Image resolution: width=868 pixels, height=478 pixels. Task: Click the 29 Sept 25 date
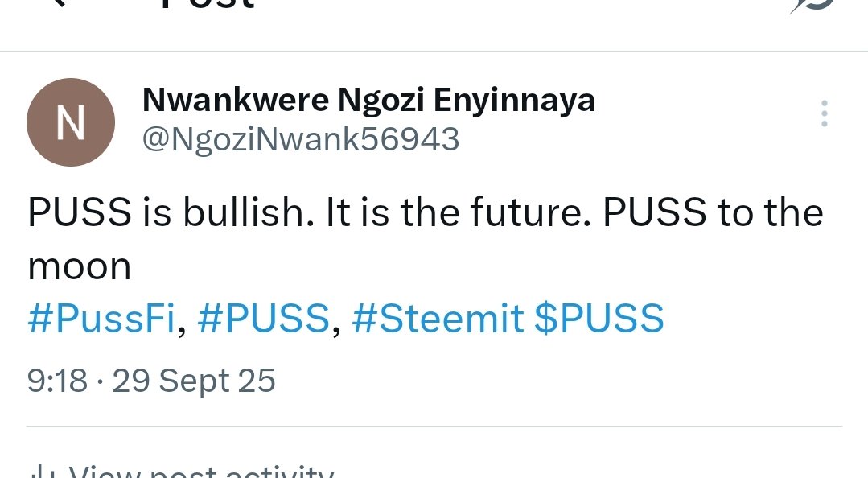point(194,380)
